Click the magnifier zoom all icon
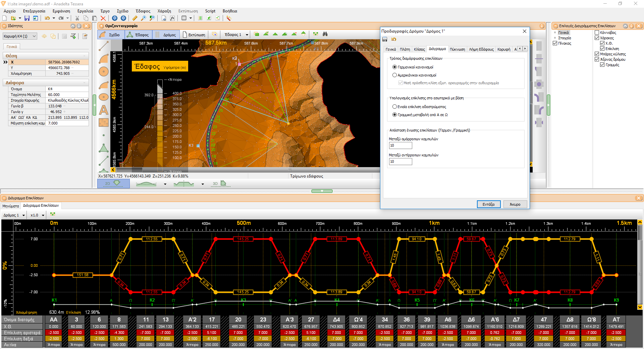The width and height of the screenshot is (644, 349). tap(144, 18)
